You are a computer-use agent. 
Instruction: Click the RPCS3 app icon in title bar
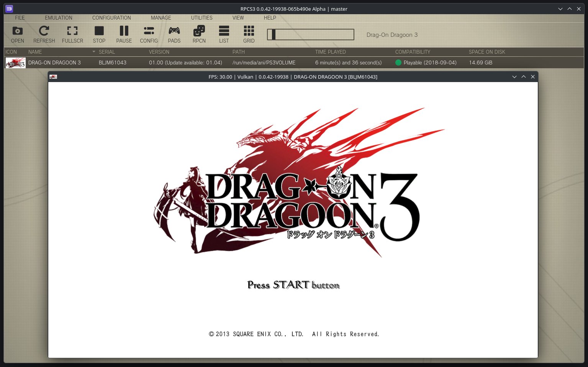(x=9, y=9)
